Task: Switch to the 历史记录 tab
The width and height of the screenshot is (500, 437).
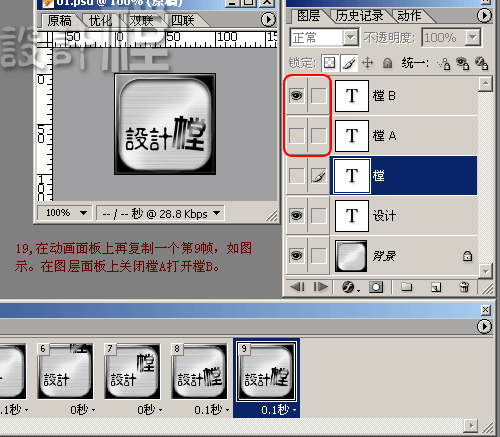Action: [359, 16]
